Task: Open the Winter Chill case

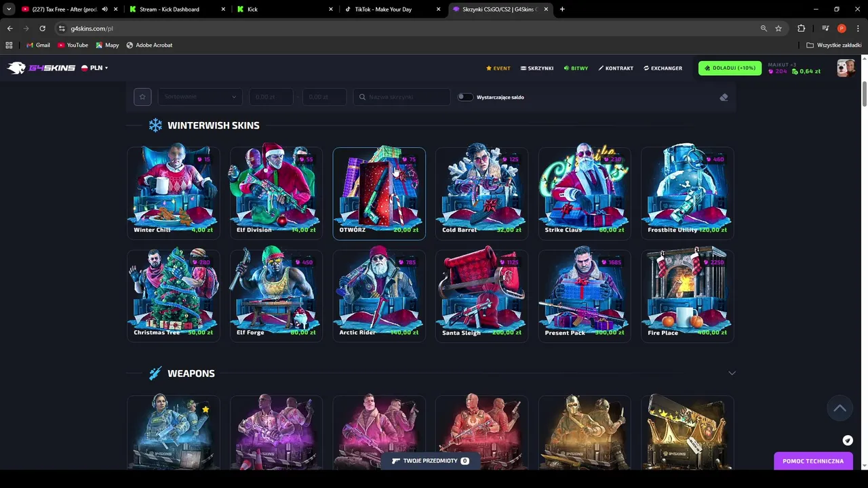Action: pyautogui.click(x=173, y=193)
